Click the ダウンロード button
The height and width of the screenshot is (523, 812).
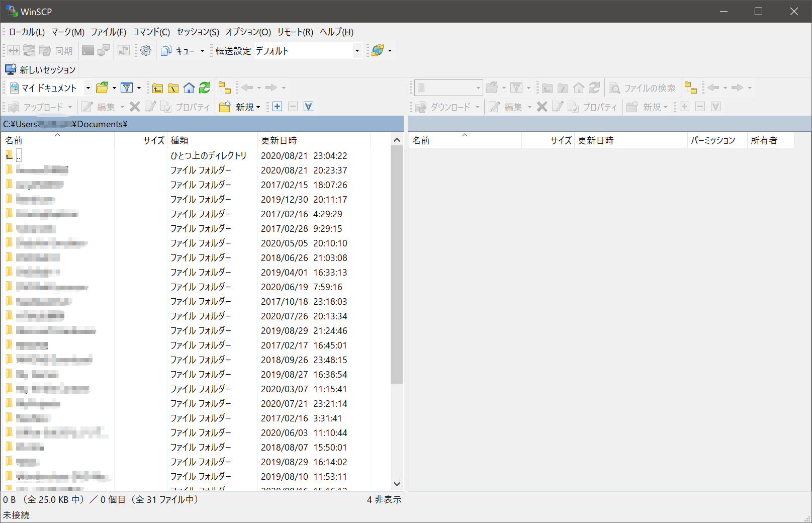(443, 107)
